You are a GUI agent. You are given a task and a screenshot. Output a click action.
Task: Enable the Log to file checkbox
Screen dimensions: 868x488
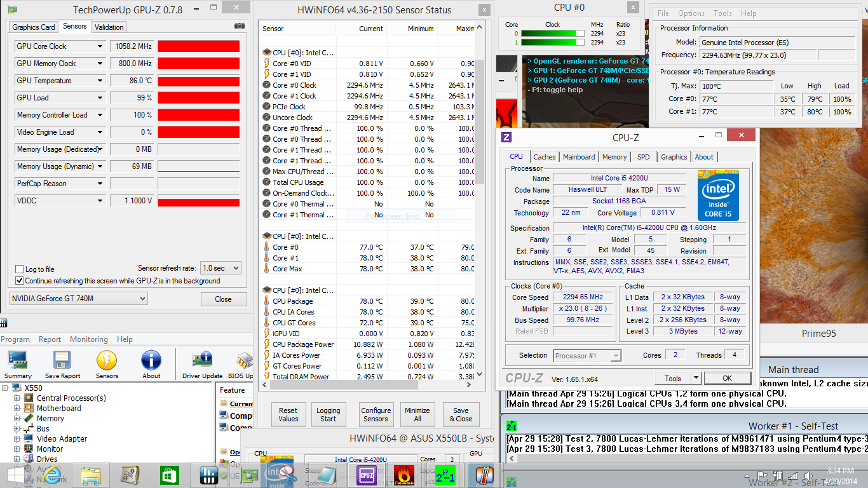[x=20, y=269]
